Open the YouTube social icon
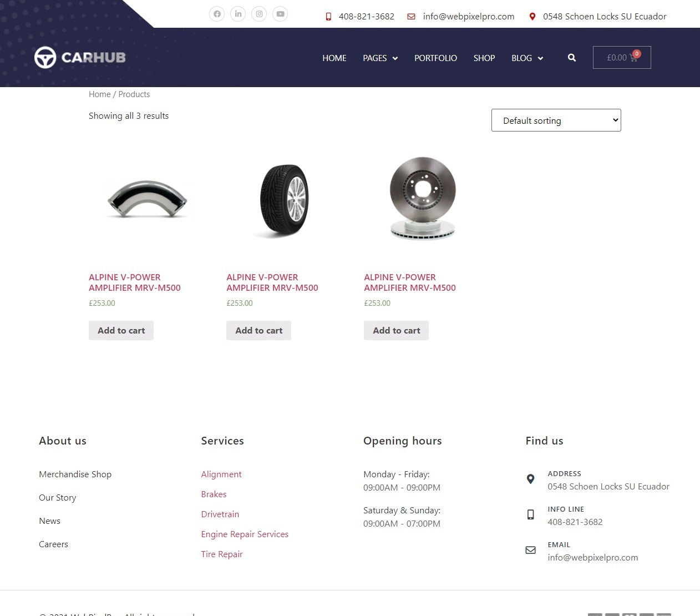The width and height of the screenshot is (700, 616). coord(280,14)
